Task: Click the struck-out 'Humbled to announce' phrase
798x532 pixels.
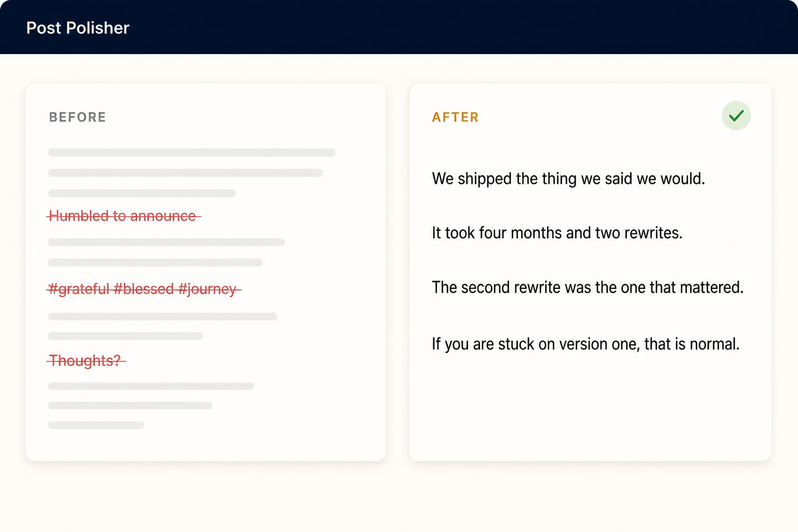Action: click(x=124, y=216)
